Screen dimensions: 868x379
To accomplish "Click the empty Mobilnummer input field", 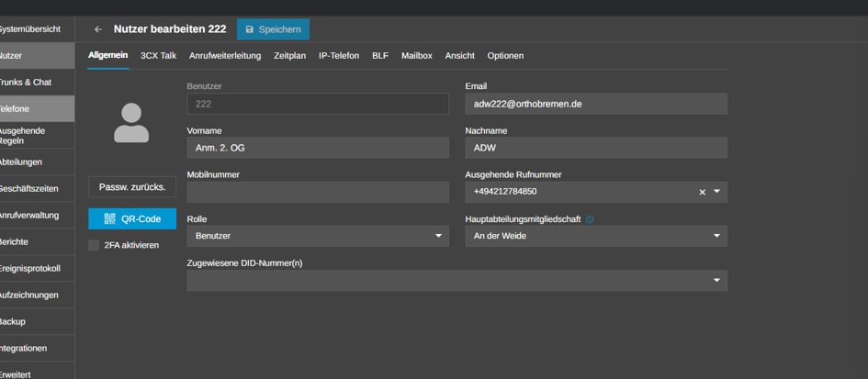I will [318, 192].
